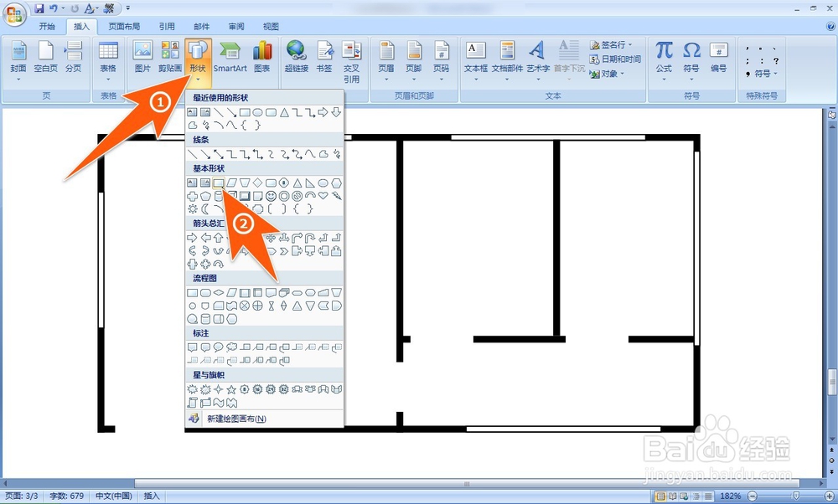
Task: Open the References (引用) tab
Action: click(x=167, y=26)
